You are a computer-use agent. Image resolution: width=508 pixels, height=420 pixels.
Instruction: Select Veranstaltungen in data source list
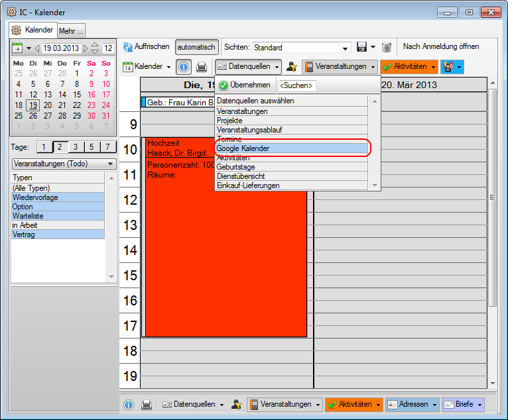[292, 111]
